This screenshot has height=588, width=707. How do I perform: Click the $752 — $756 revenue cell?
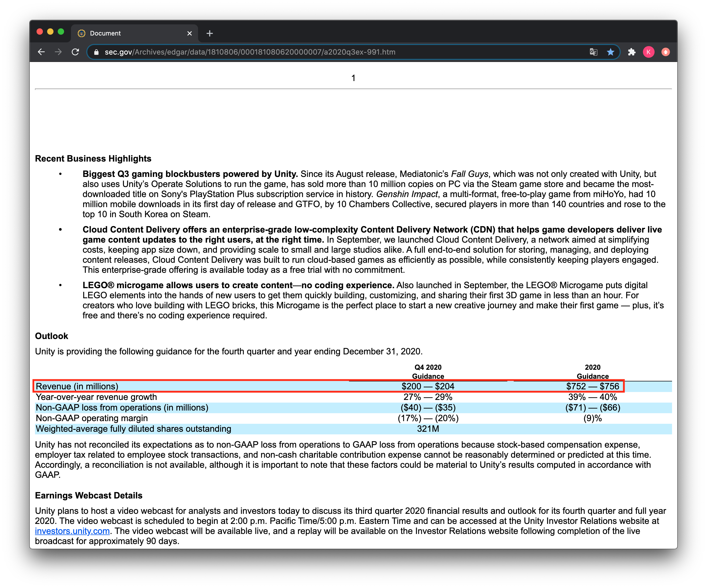[x=593, y=386]
